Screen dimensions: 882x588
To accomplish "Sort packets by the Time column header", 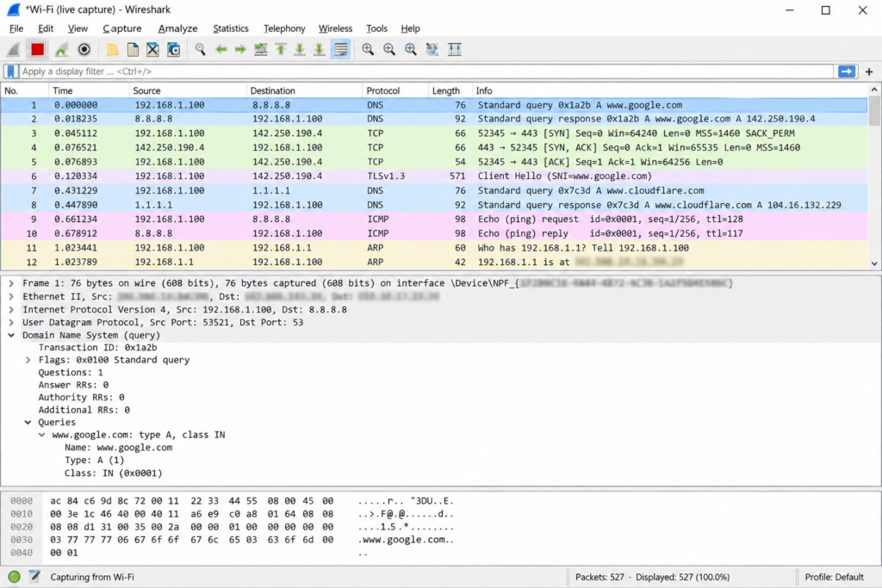I will pos(89,90).
